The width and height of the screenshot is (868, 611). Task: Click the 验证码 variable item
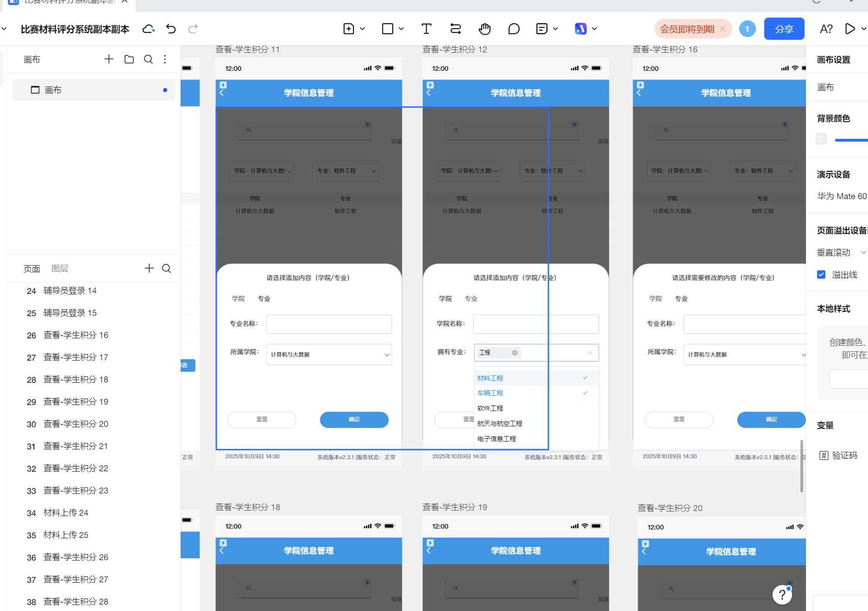point(838,455)
